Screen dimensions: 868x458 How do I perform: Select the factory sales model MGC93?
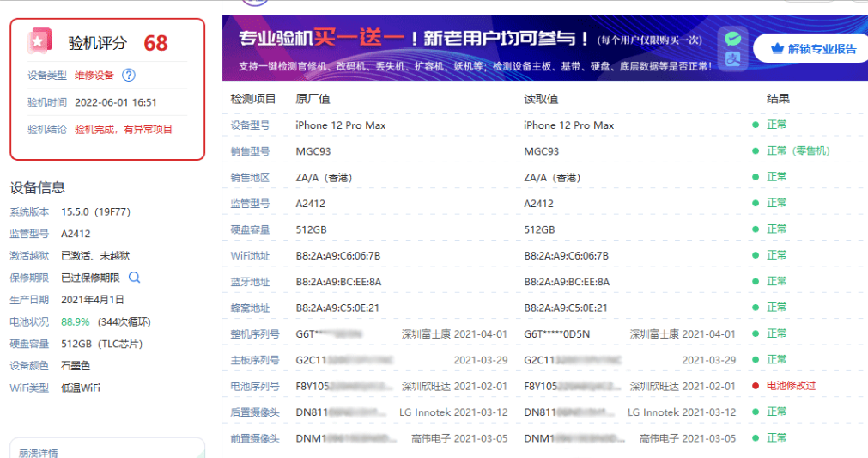point(313,151)
